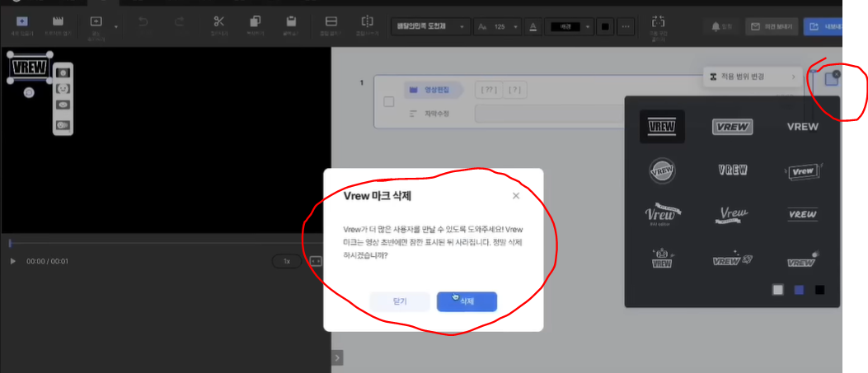The height and width of the screenshot is (373, 868).
Task: Click the underlined A text color icon
Action: click(533, 26)
